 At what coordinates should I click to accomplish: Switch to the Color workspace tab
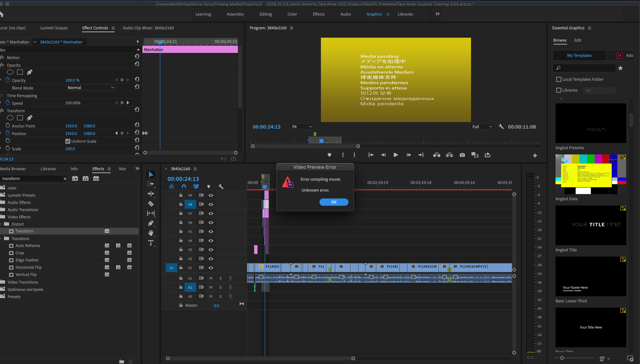tap(292, 14)
